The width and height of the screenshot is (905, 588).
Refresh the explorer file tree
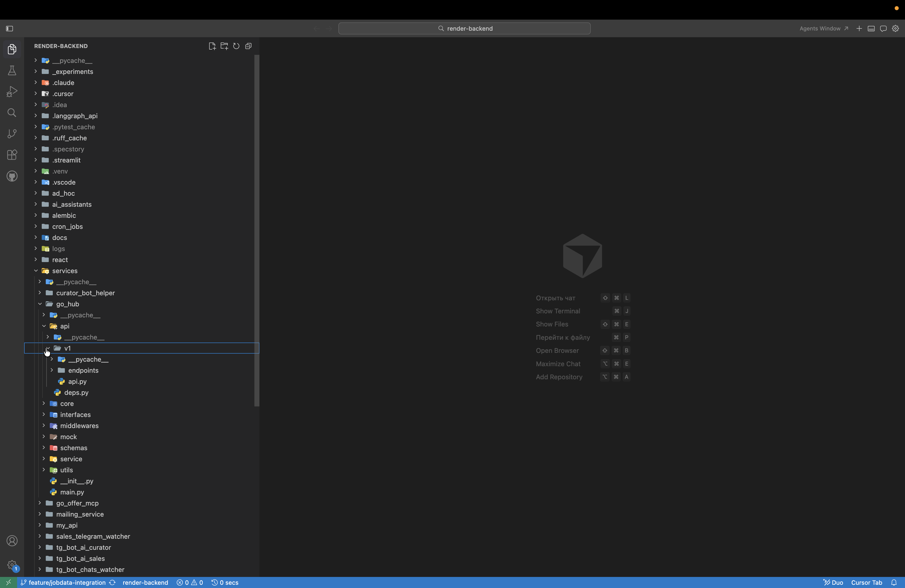click(236, 46)
